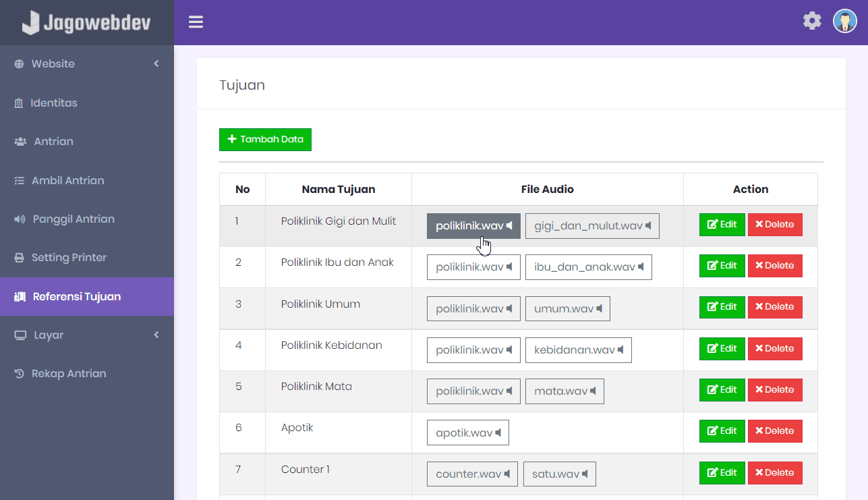
Task: Click the Tambah Data button
Action: [265, 140]
